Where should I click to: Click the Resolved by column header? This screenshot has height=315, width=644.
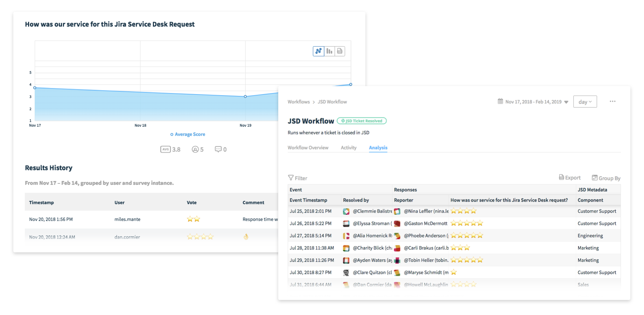tap(356, 200)
